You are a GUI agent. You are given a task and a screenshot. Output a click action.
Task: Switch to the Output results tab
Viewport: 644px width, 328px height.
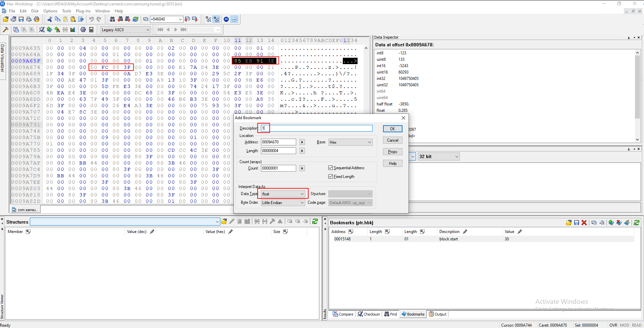tap(437, 314)
